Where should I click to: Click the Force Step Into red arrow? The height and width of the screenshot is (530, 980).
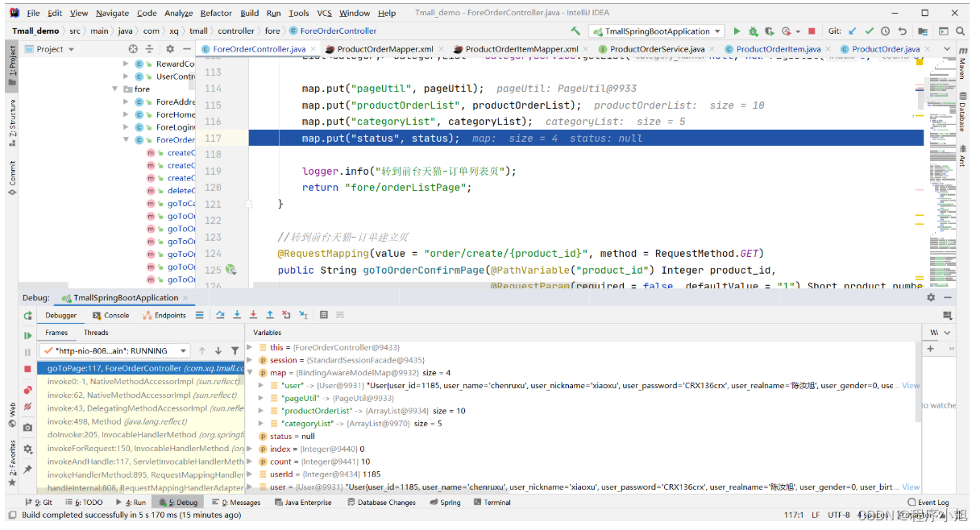click(x=253, y=315)
